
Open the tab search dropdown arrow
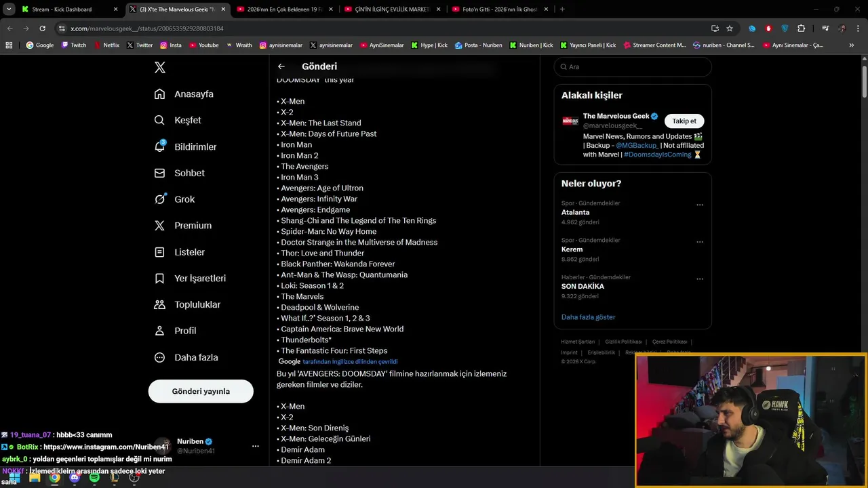(9, 9)
